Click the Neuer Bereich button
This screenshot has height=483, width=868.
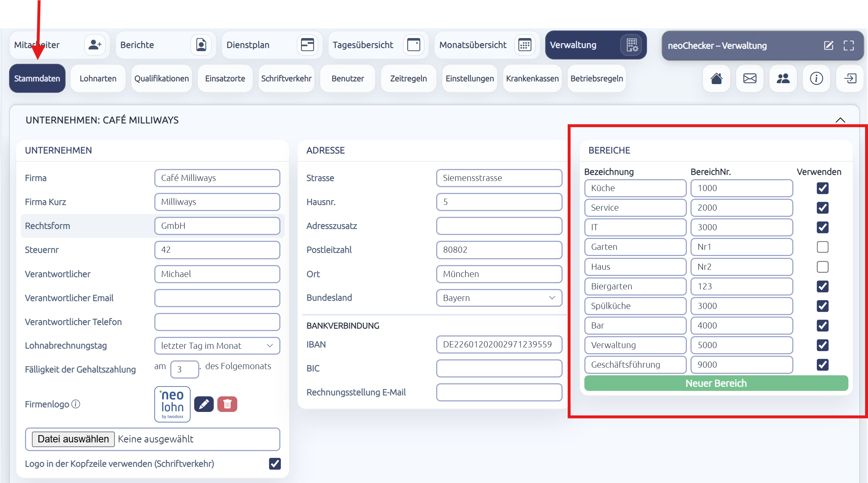[x=716, y=383]
